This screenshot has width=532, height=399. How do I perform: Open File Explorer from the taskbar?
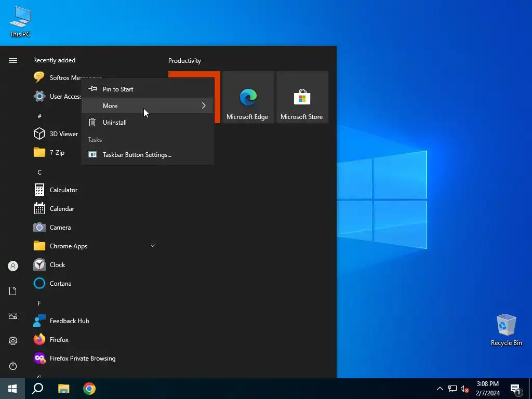pos(63,389)
